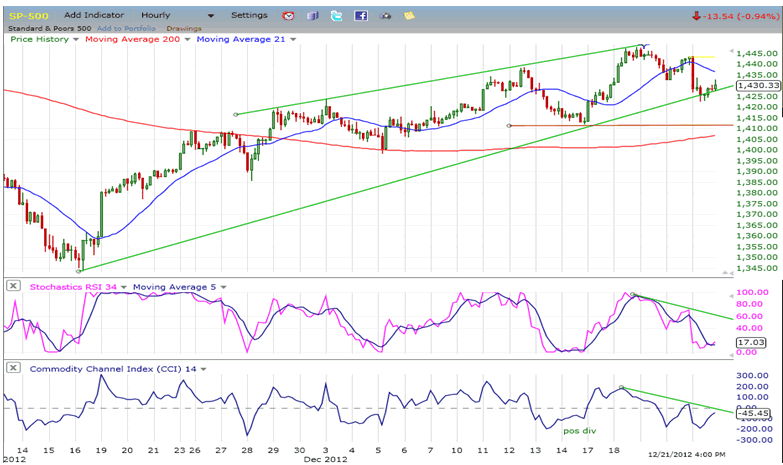783x465 pixels.
Task: Click the alarm clock alert icon
Action: (x=289, y=16)
